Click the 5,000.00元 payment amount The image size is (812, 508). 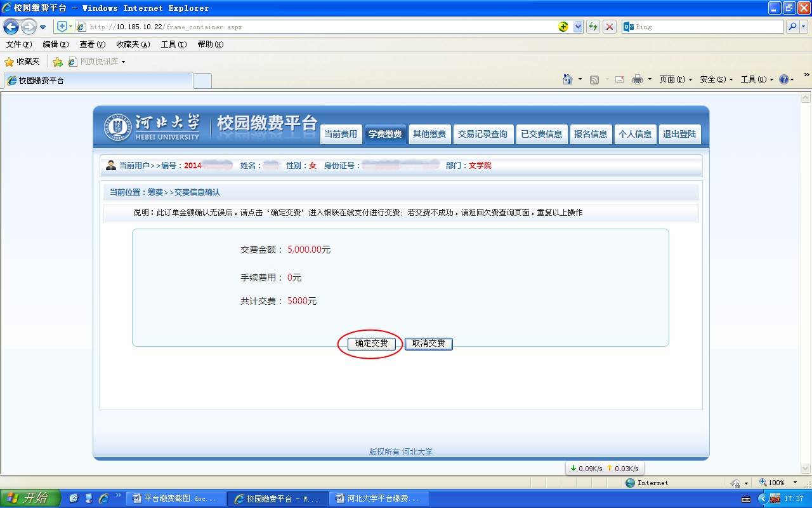click(x=309, y=250)
